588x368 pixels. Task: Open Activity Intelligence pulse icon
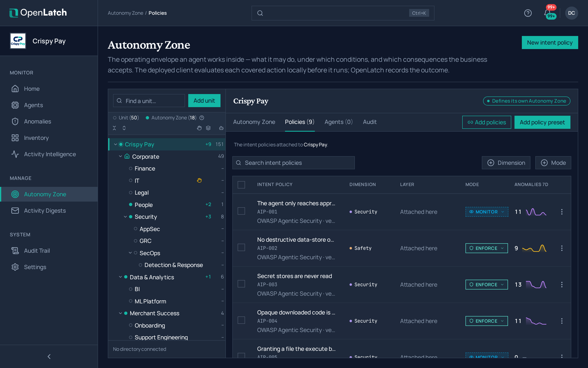pos(15,154)
